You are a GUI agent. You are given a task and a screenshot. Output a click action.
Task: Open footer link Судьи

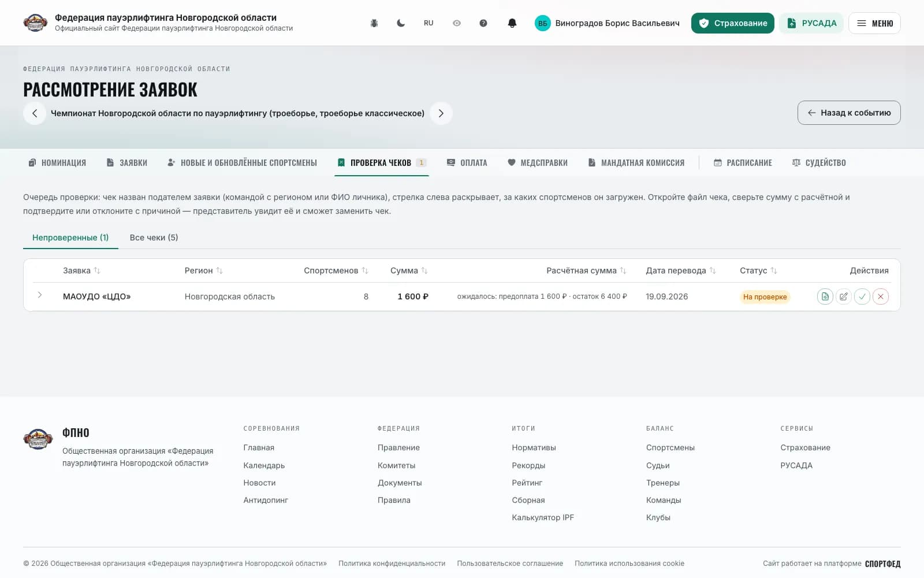[658, 465]
